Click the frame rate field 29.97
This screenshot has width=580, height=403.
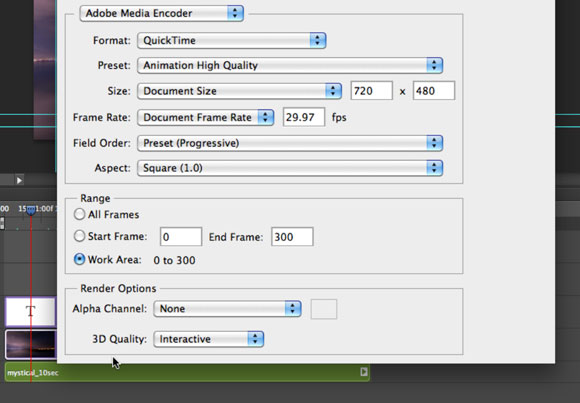click(x=304, y=117)
